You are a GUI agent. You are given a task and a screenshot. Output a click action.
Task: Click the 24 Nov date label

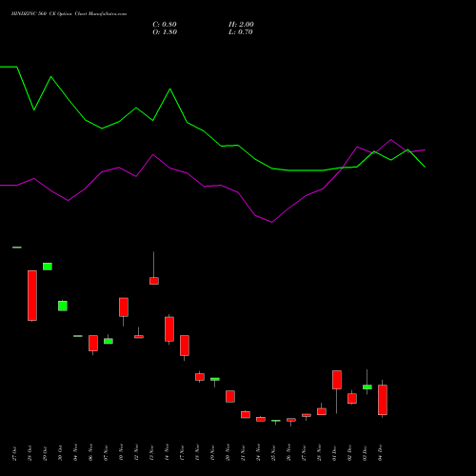click(x=258, y=453)
